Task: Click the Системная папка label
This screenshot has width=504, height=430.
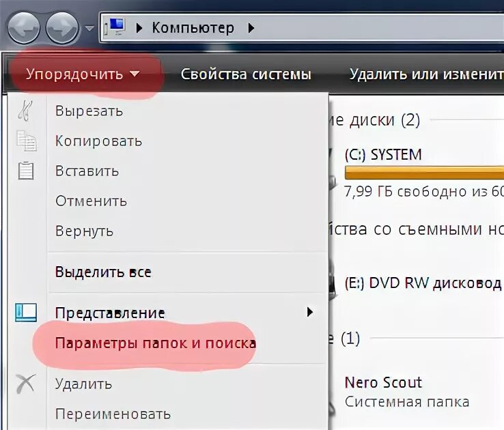Action: point(407,402)
